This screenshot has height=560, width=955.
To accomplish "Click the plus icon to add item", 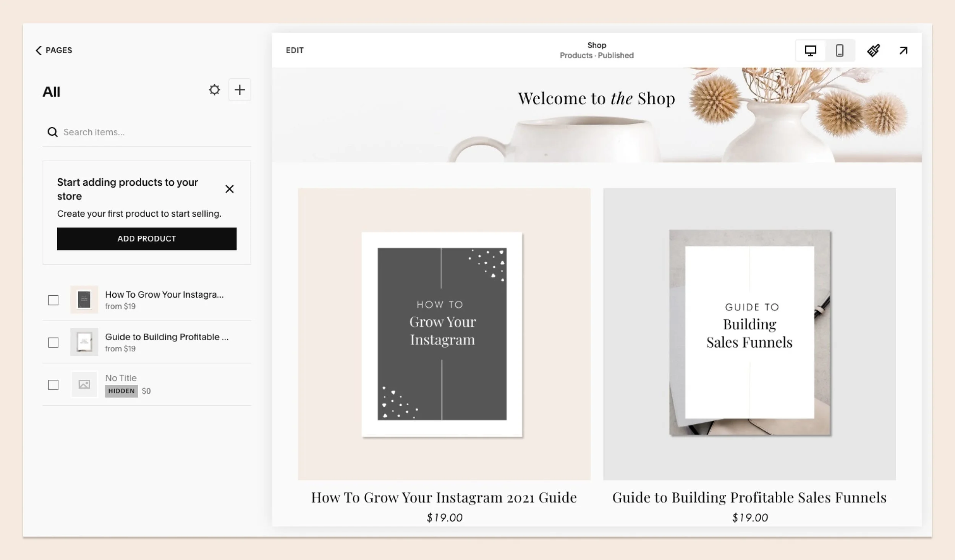I will point(240,90).
